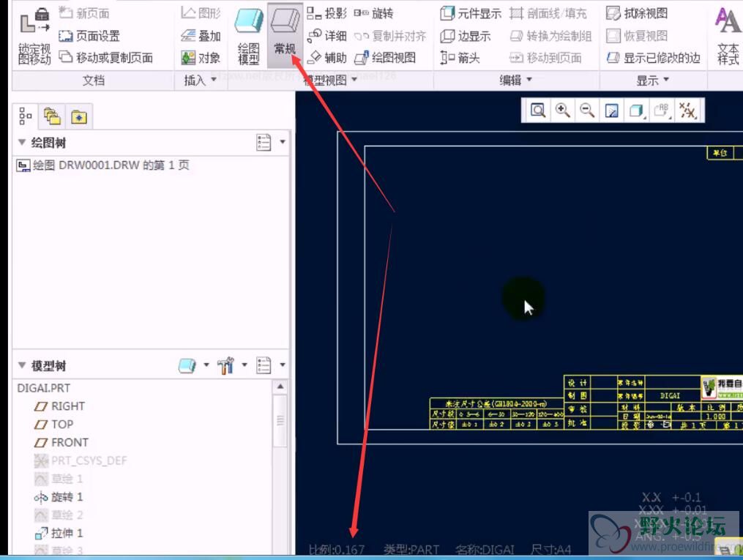Click the 名称:DIGAI status text

click(x=485, y=550)
